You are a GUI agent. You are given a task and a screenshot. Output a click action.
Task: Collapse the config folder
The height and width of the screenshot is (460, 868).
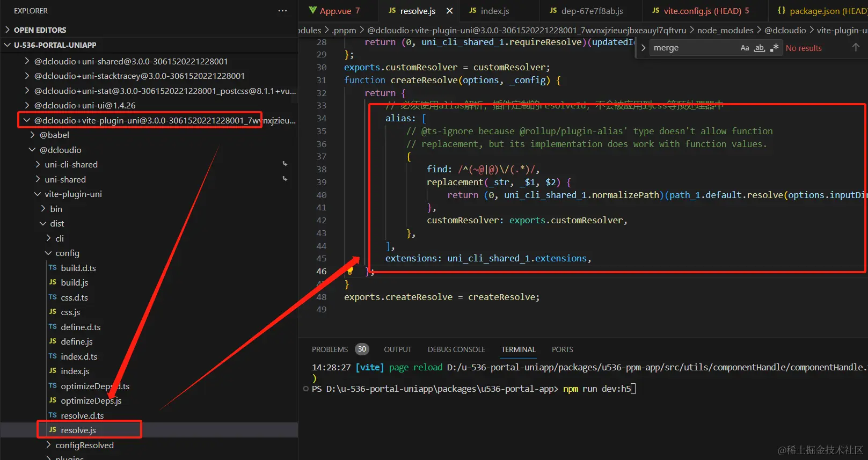click(x=48, y=253)
